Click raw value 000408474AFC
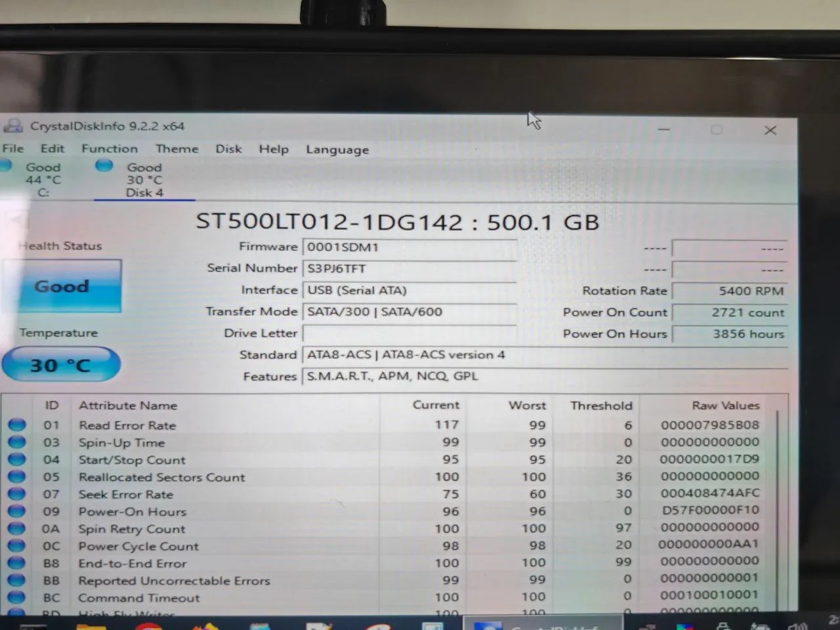 pyautogui.click(x=709, y=493)
